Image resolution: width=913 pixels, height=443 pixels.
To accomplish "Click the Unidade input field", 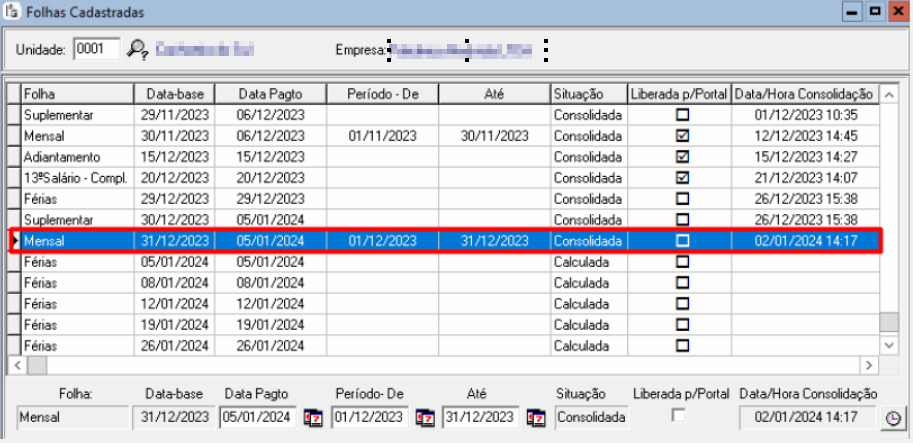I will (96, 49).
